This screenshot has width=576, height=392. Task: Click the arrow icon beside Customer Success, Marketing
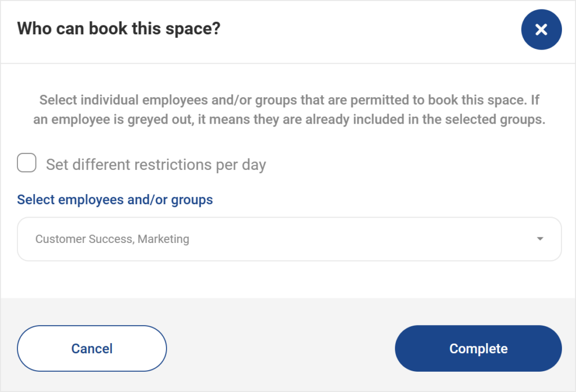coord(539,238)
